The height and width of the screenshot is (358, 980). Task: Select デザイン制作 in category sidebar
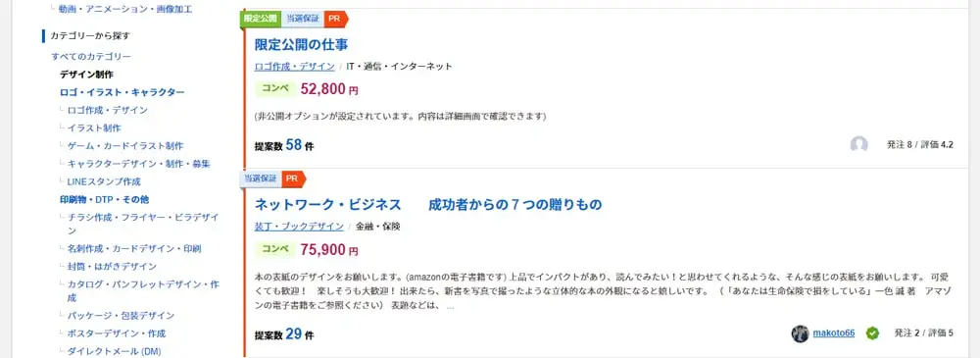[86, 74]
